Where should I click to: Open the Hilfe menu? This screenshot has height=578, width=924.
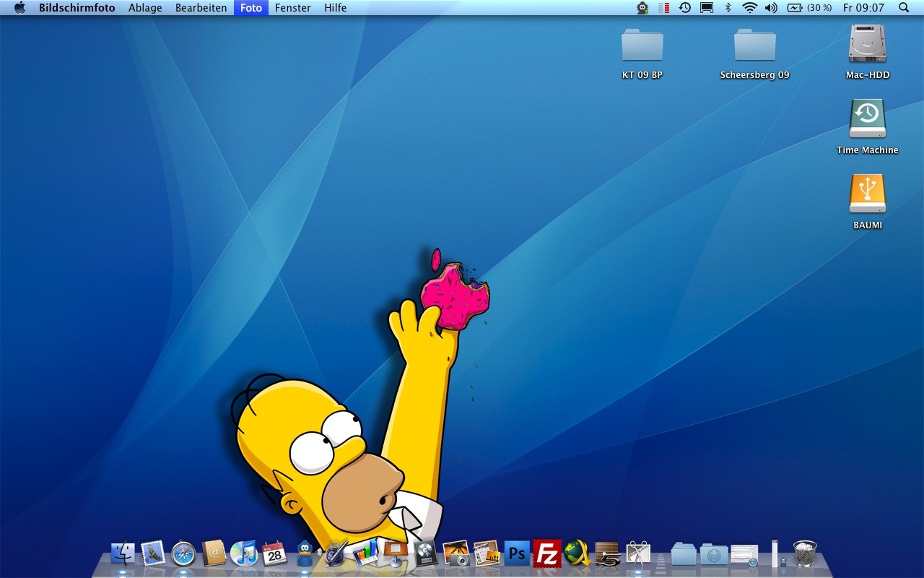336,8
